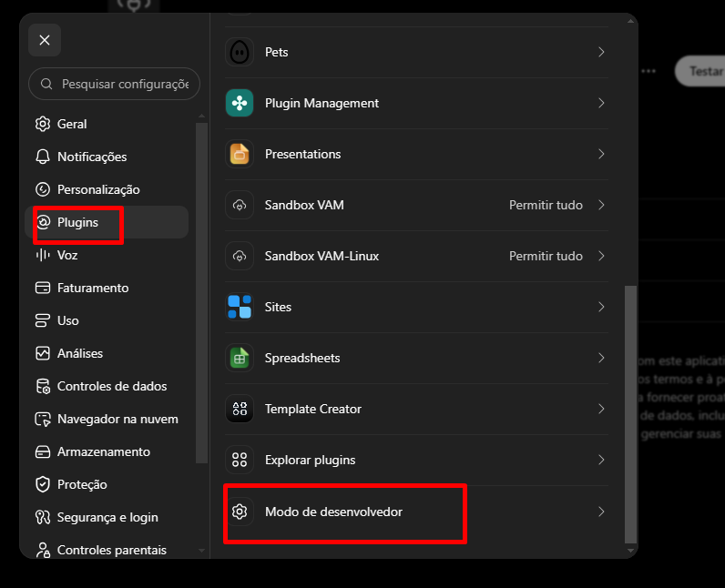Open the Explorar plugins link

416,460
